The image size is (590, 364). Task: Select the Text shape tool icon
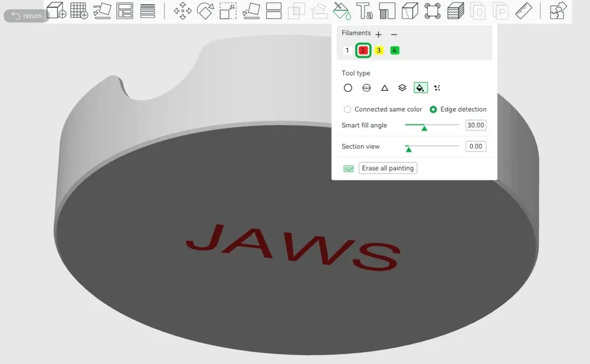click(364, 11)
